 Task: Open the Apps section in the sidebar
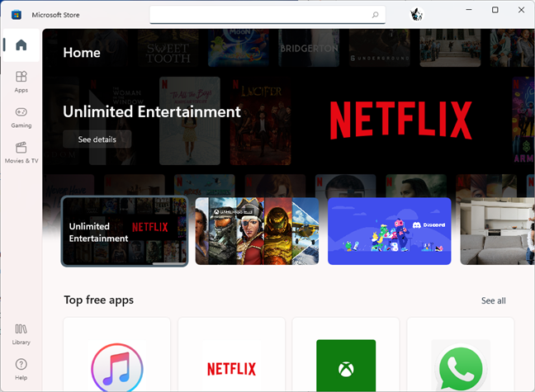point(21,81)
